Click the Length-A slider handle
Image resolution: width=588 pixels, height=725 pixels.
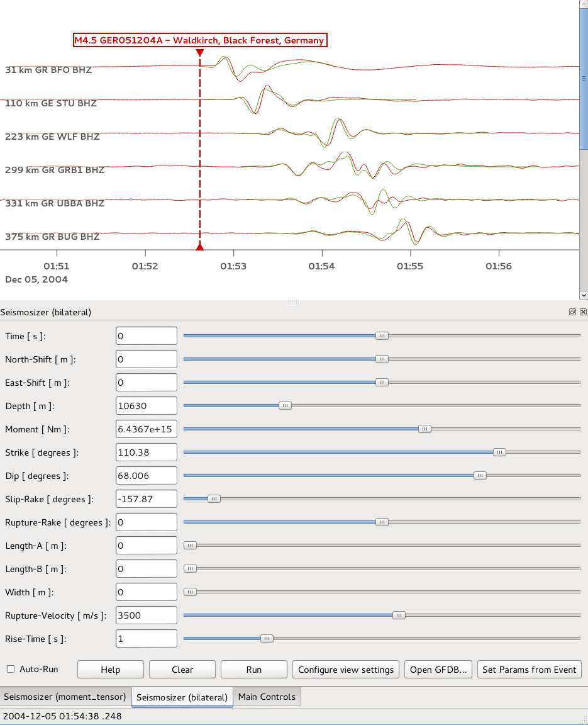click(191, 546)
